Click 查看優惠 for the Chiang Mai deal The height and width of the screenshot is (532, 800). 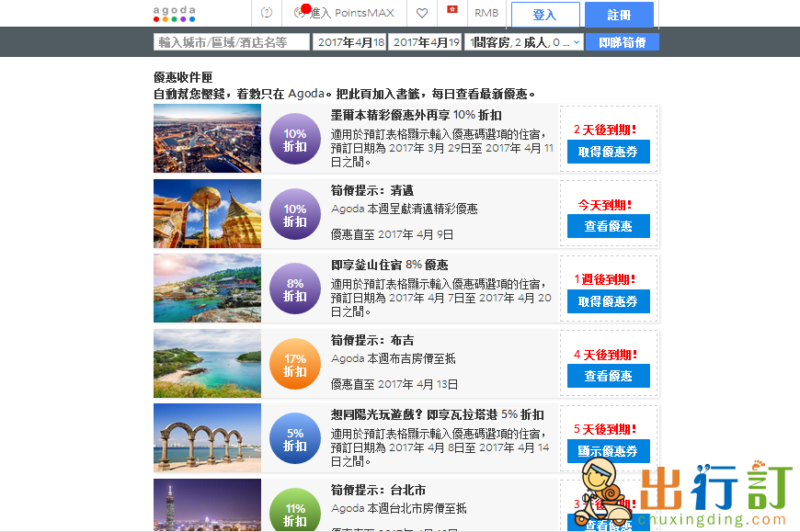608,226
